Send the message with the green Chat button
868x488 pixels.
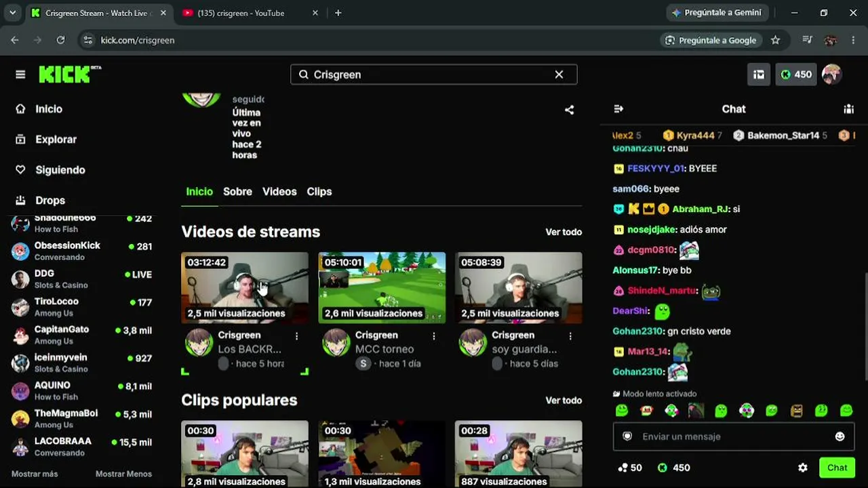click(x=837, y=468)
